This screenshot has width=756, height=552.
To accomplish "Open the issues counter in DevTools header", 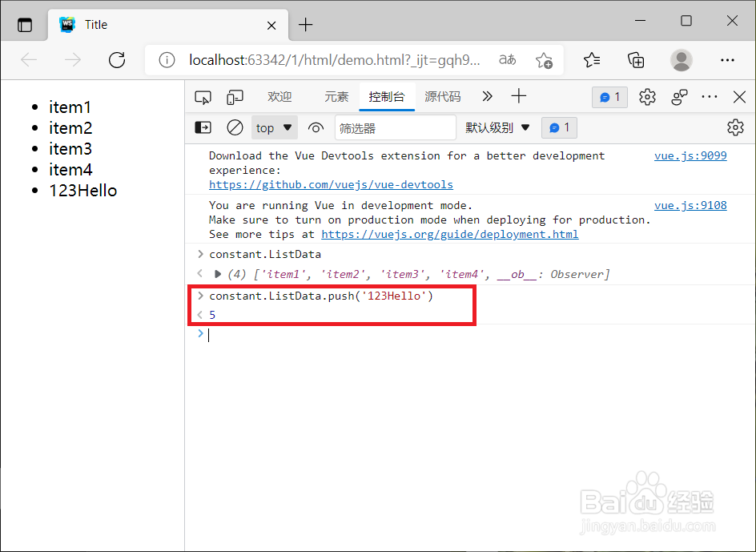I will (610, 98).
